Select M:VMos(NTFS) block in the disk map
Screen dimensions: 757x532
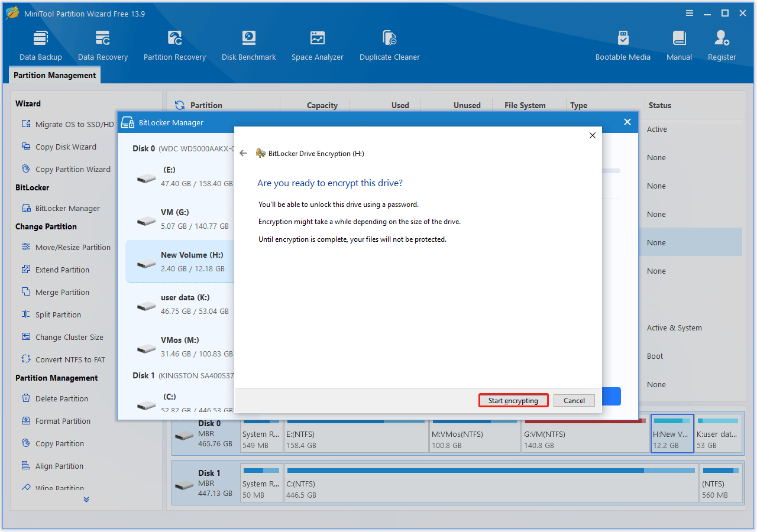coord(475,434)
